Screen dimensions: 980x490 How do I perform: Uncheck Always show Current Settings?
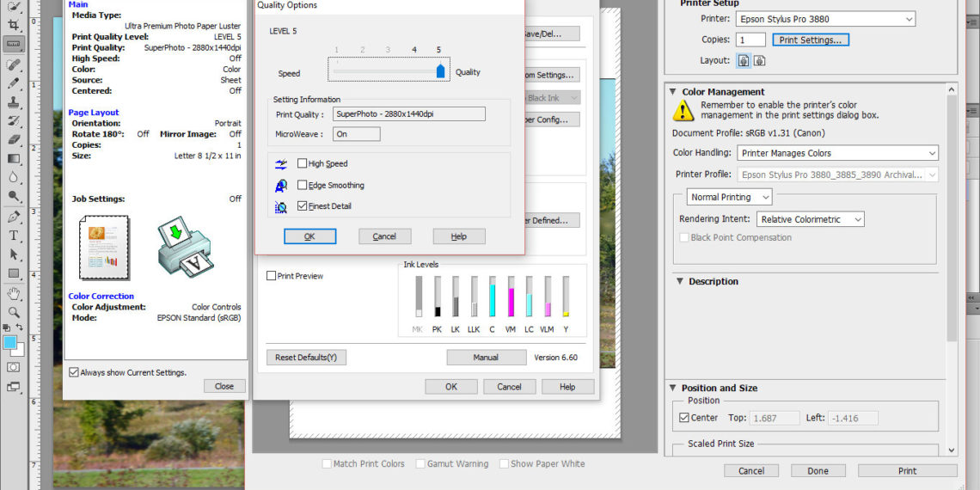(74, 372)
